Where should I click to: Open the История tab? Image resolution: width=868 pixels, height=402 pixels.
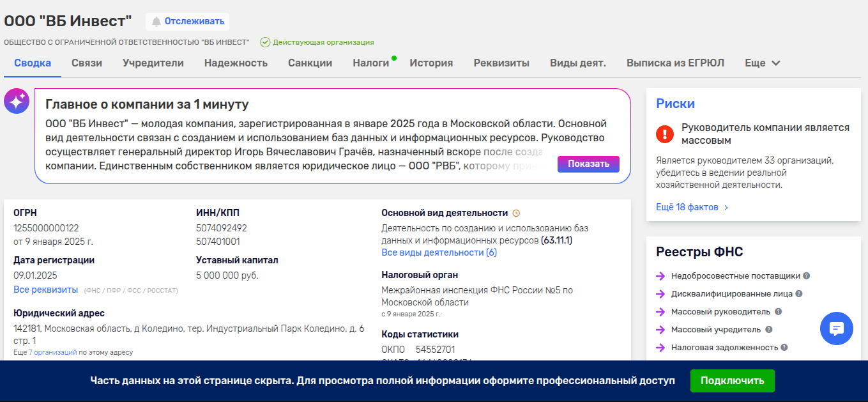[x=431, y=63]
